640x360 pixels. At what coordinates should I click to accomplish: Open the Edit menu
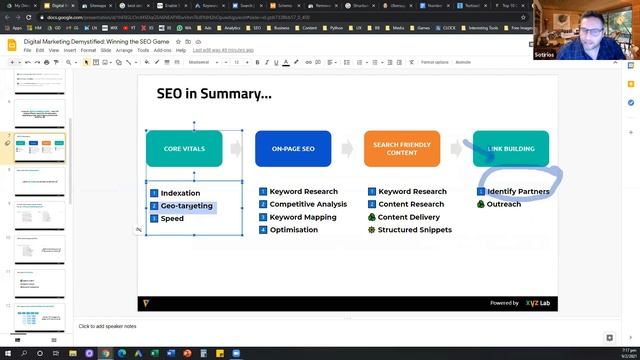coord(40,50)
